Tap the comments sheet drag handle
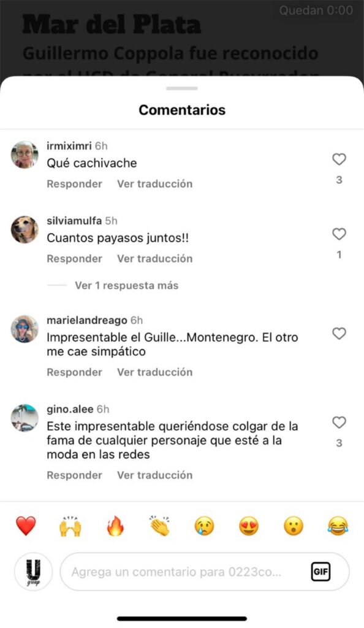The height and width of the screenshot is (628, 364). point(182,88)
